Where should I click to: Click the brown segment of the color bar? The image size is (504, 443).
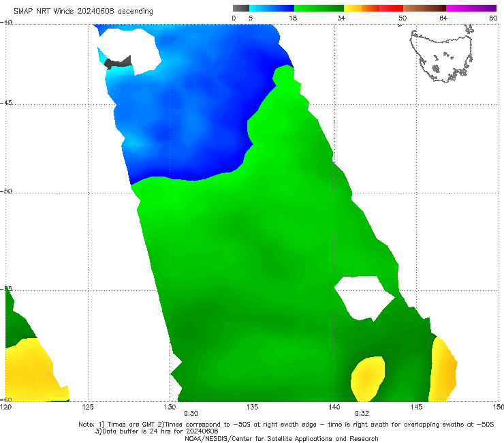pyautogui.click(x=424, y=8)
